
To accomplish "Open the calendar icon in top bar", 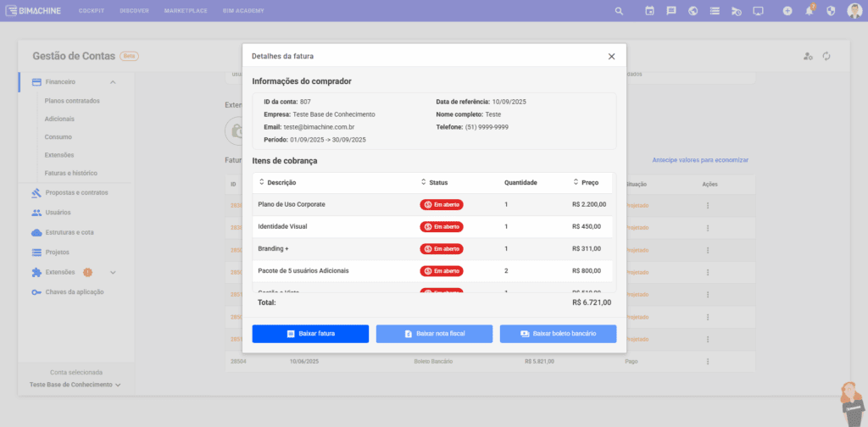I will pyautogui.click(x=649, y=11).
